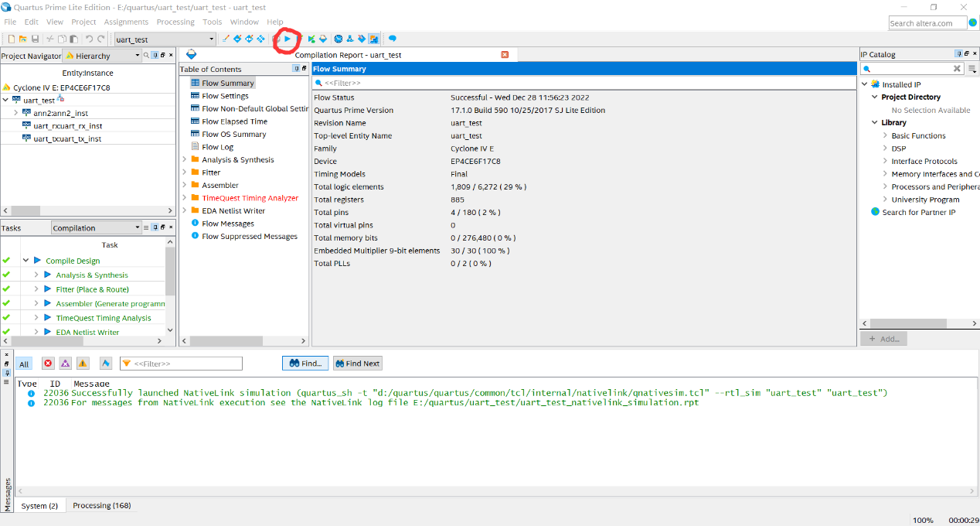
Task: Toggle the critical warning messages filter
Action: 65,364
